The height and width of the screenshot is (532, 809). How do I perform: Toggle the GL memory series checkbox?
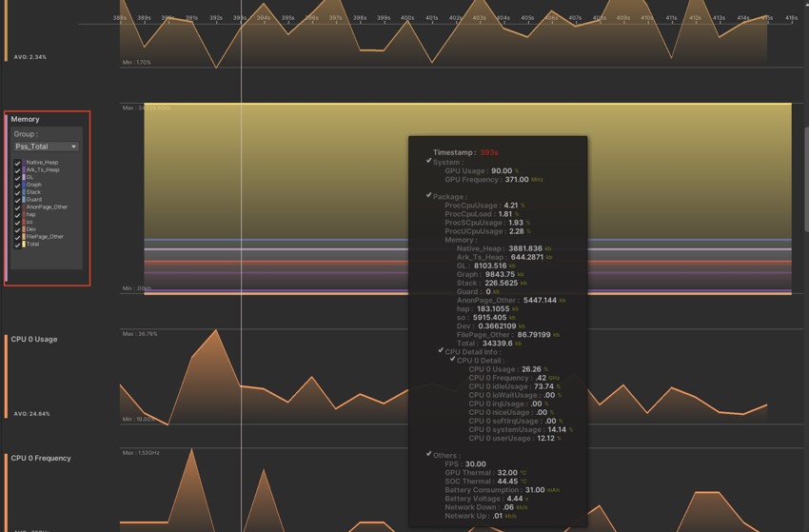pyautogui.click(x=17, y=178)
